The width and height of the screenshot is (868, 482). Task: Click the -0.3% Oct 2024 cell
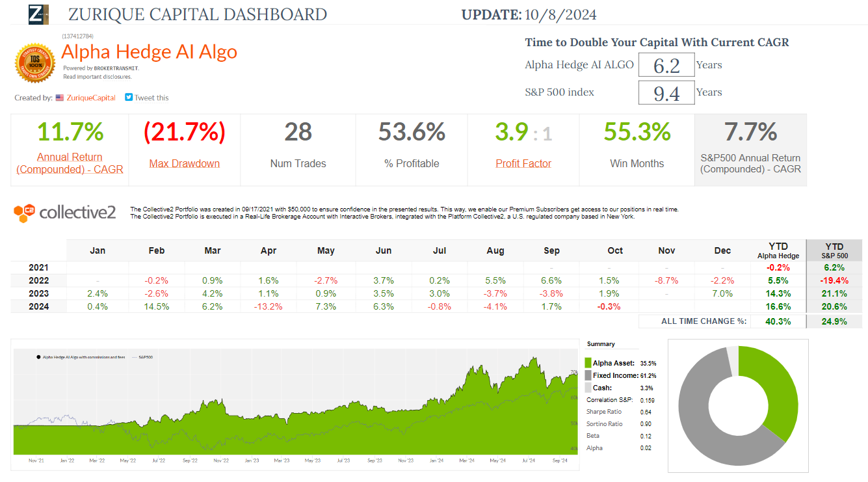point(609,306)
